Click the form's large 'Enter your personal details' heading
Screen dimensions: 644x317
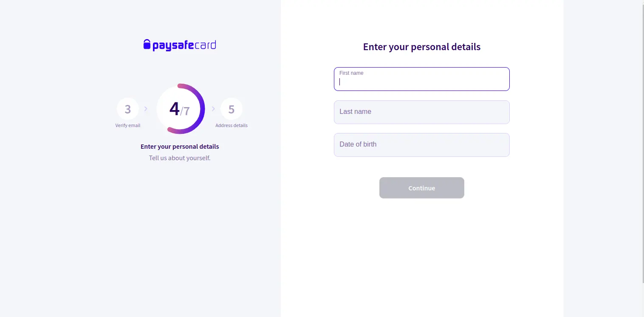point(422,47)
